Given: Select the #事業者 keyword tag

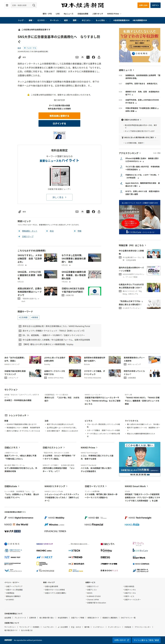Looking at the screenshot, I should point(35,317).
